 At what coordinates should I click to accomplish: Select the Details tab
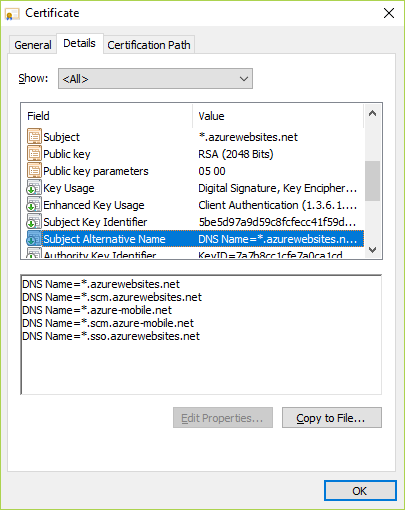79,43
